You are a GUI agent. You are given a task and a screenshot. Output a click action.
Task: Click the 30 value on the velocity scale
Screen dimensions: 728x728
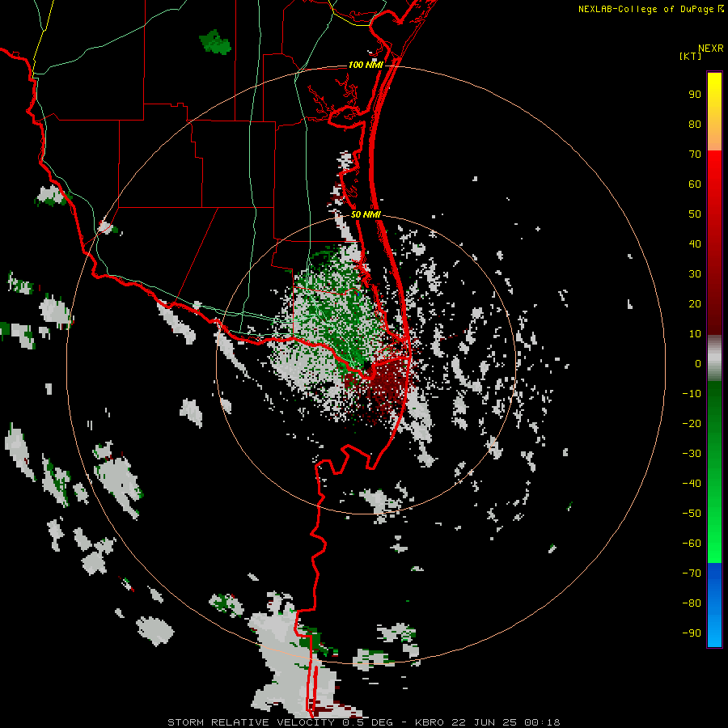tap(695, 274)
